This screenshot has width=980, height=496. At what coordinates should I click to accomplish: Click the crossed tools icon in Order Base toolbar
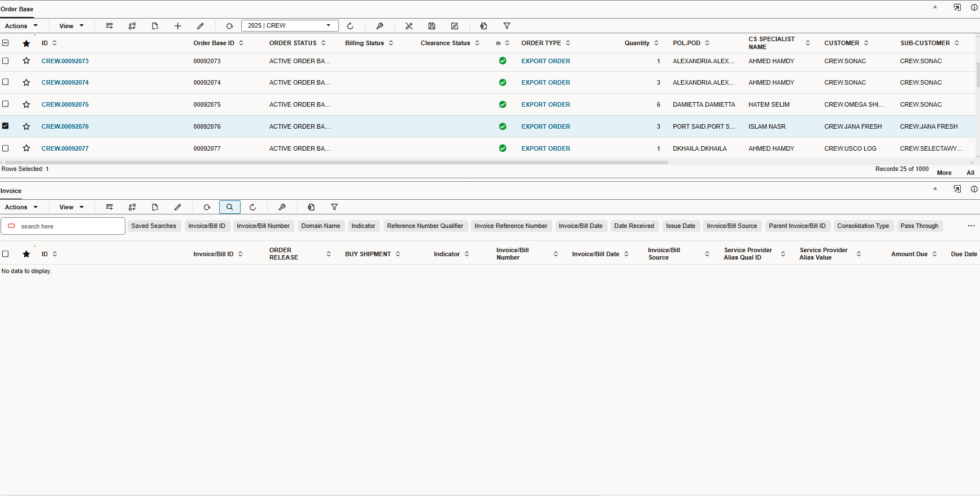click(x=410, y=26)
